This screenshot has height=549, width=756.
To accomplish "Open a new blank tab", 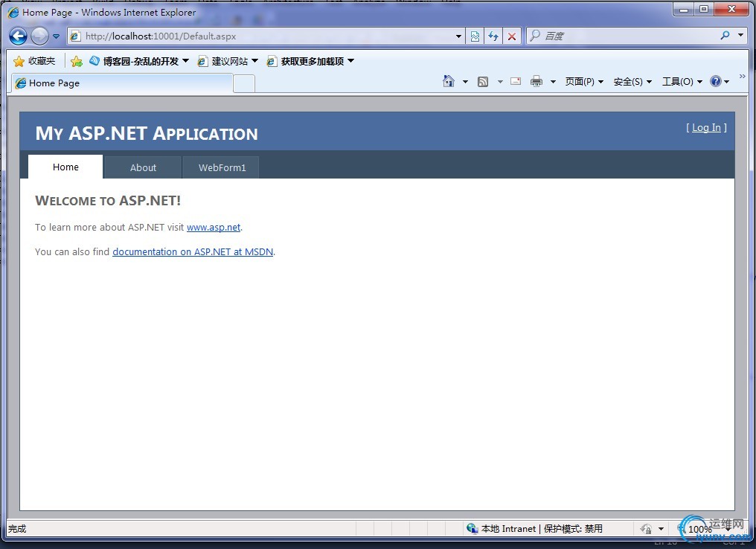I will point(245,84).
